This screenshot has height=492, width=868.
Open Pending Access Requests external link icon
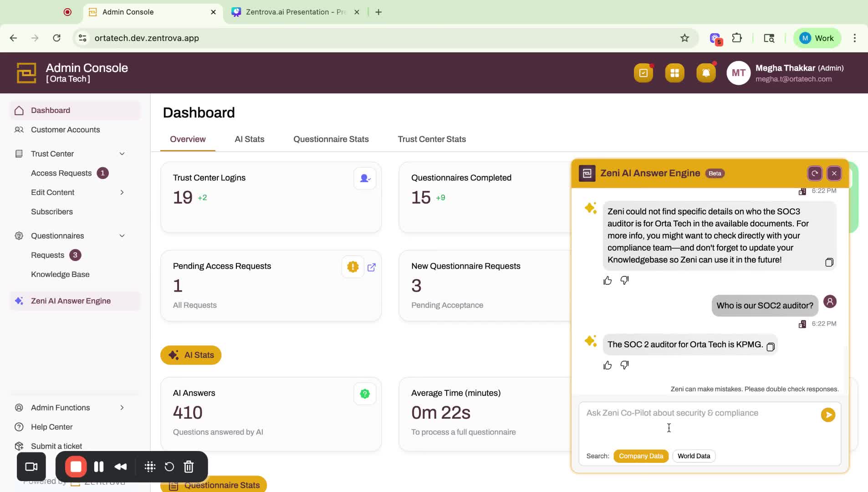pyautogui.click(x=372, y=267)
